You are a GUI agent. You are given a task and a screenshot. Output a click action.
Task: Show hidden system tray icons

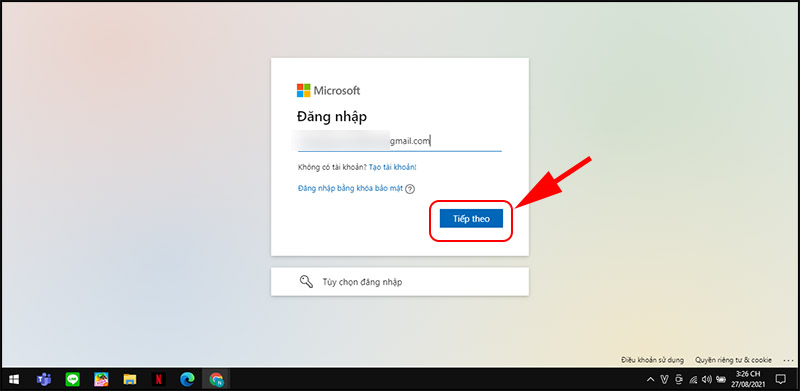651,379
